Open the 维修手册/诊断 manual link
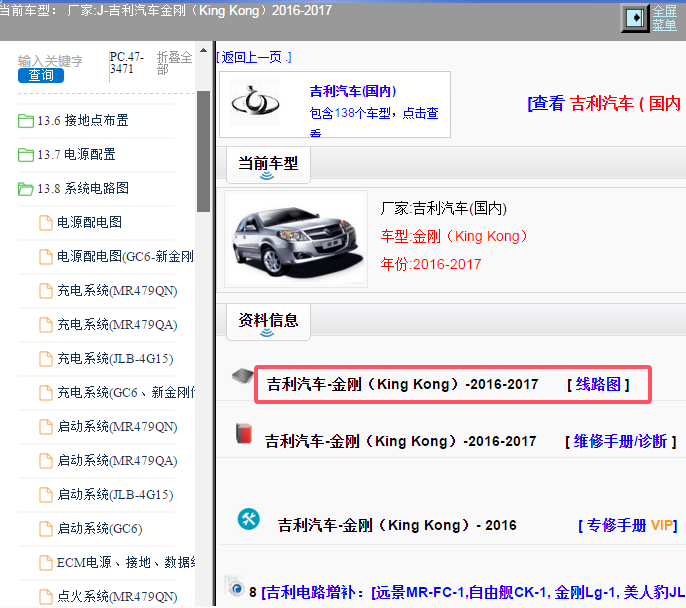 620,441
